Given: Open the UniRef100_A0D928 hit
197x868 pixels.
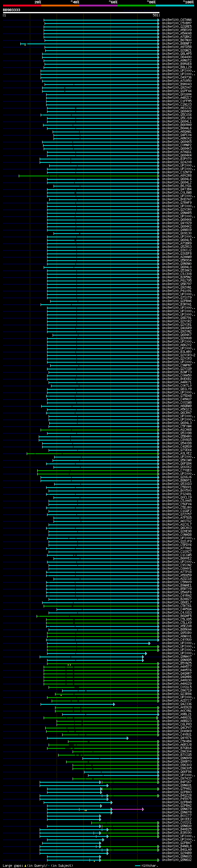Looking at the screenshot, I should [x=177, y=707].
